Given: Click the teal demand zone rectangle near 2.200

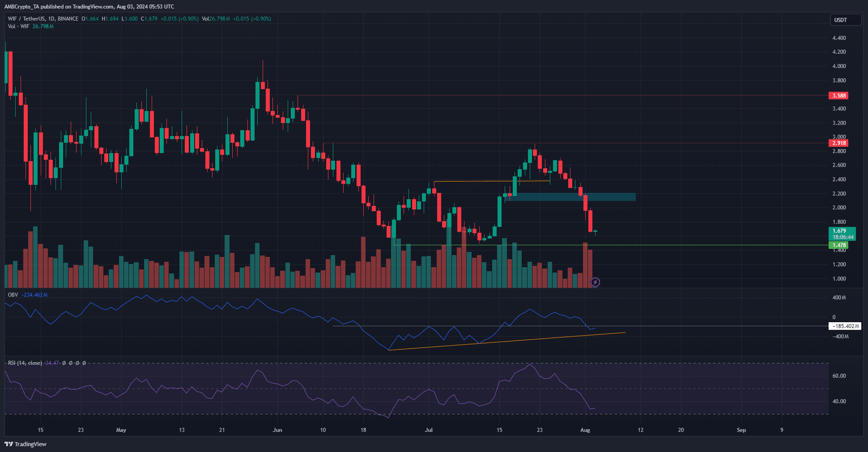Looking at the screenshot, I should (570, 197).
